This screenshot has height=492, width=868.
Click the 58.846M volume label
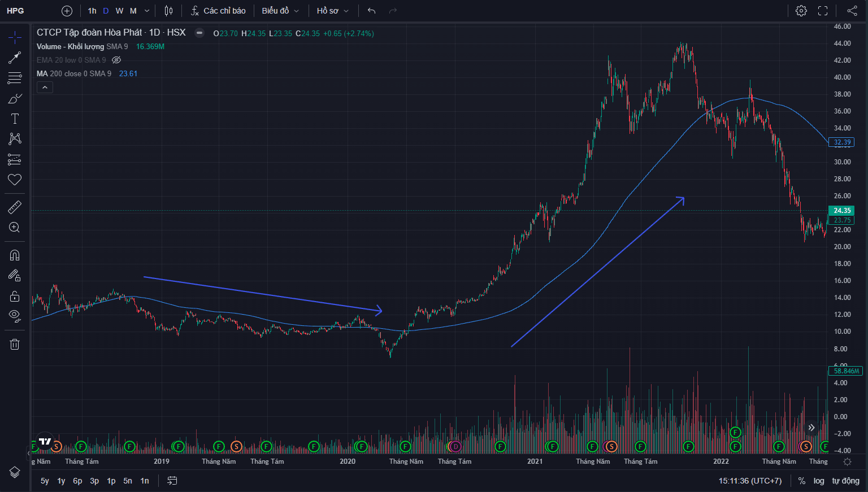(x=846, y=371)
